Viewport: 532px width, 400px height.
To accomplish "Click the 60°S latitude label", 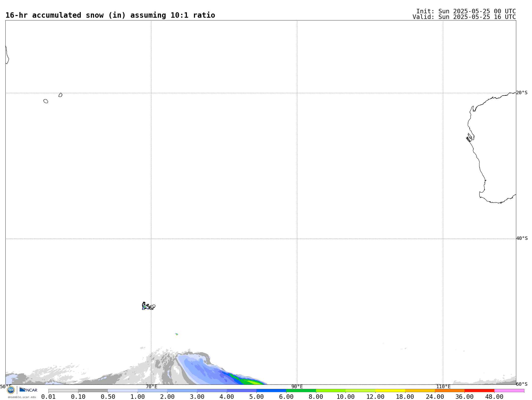I will point(522,384).
